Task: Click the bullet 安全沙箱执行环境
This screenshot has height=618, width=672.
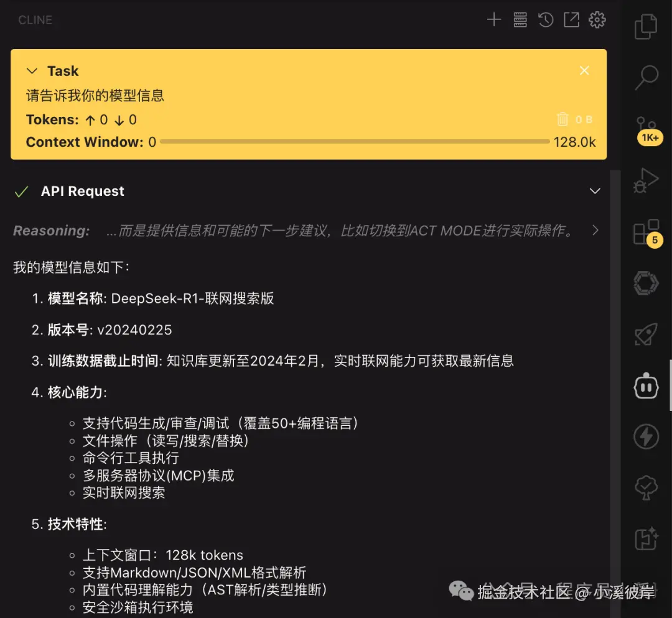Action: 138,607
